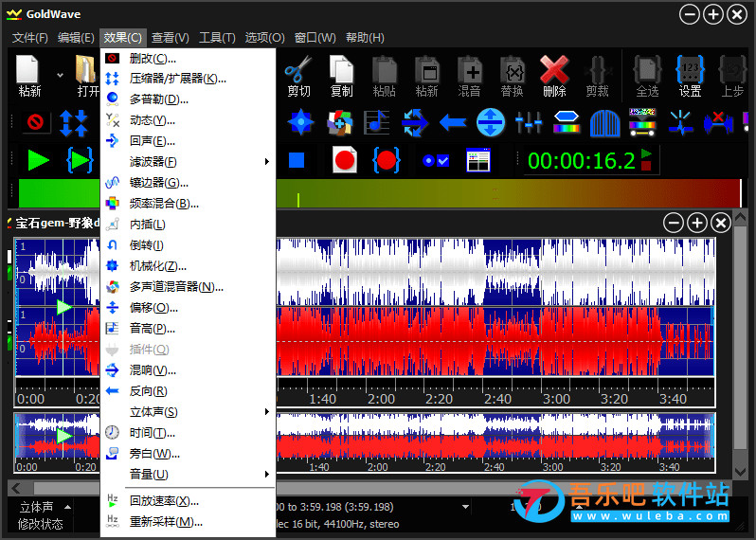Apply 反向(R) effect
The width and height of the screenshot is (756, 540).
pyautogui.click(x=188, y=391)
